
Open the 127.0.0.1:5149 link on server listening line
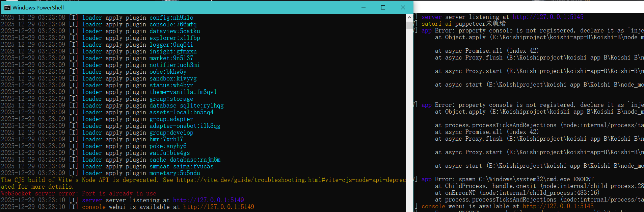point(208,200)
